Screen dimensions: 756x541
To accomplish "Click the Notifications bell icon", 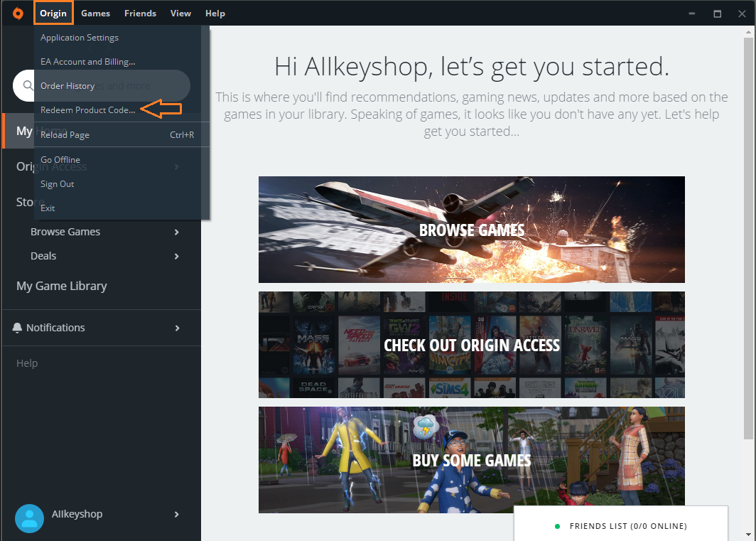I will click(18, 328).
